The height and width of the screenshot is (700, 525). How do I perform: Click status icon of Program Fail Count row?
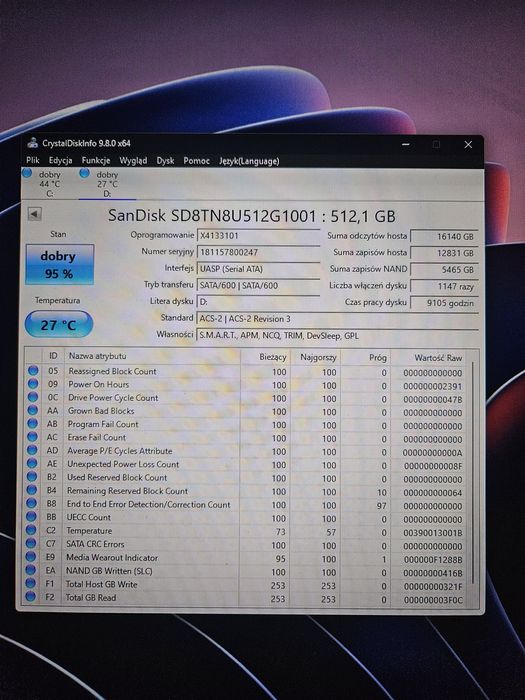(33, 423)
